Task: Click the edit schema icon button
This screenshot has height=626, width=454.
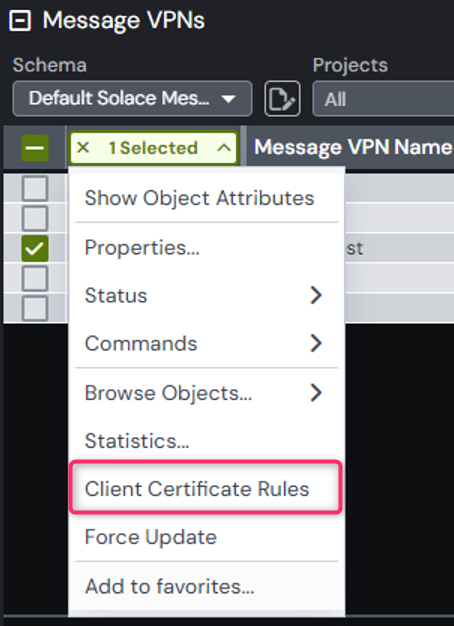Action: click(x=282, y=99)
